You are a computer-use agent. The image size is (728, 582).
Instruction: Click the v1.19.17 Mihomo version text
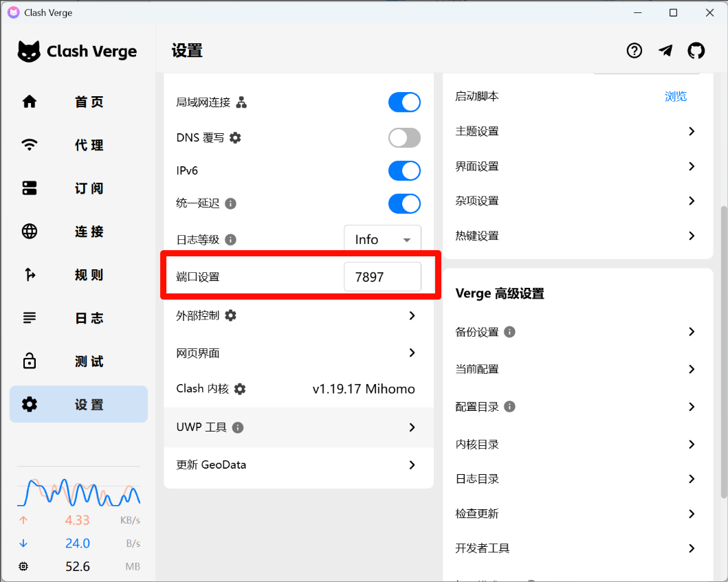pyautogui.click(x=364, y=389)
